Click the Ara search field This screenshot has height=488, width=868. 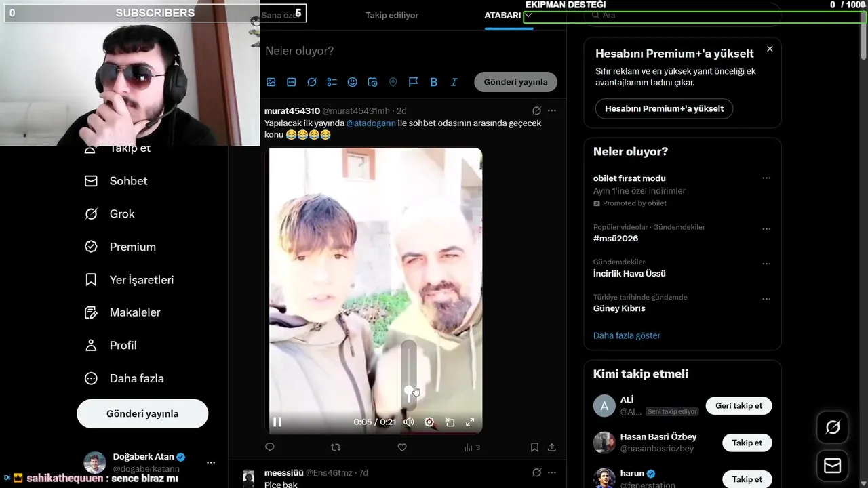(682, 15)
